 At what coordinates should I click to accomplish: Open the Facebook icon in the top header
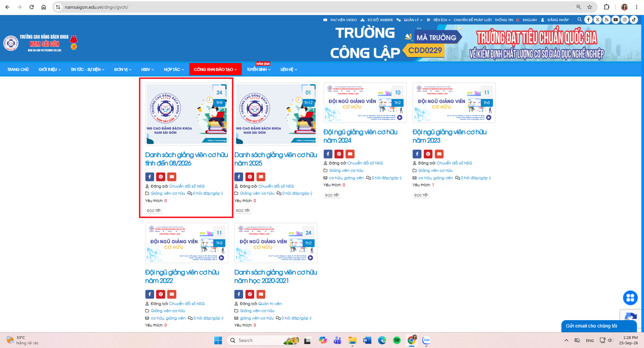click(588, 20)
